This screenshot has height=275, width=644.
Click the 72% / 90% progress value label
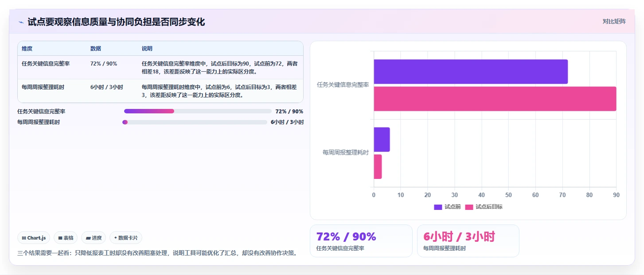click(x=289, y=112)
